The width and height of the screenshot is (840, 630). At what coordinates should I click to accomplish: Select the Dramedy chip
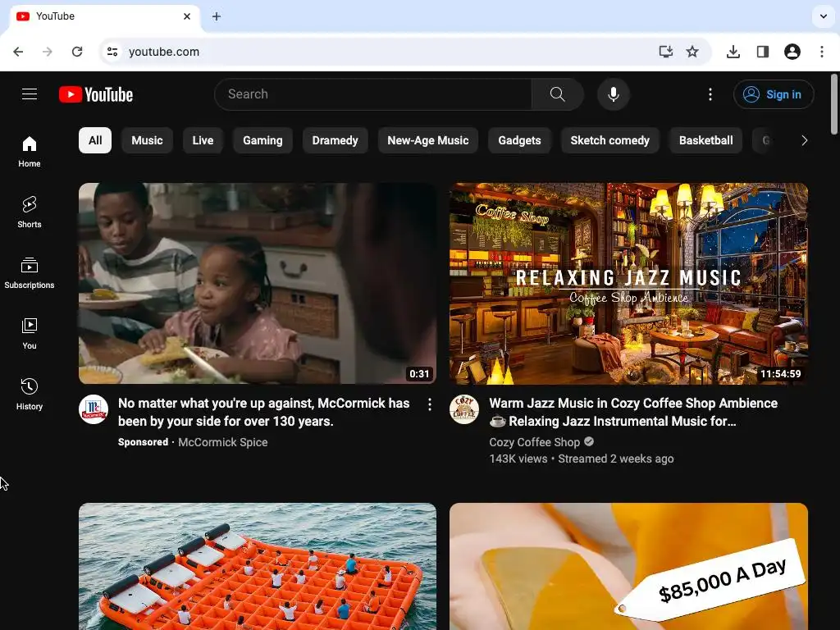(x=336, y=140)
